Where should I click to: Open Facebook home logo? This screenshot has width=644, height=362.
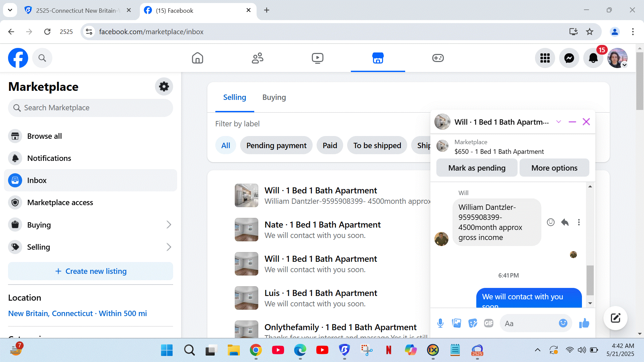[18, 58]
